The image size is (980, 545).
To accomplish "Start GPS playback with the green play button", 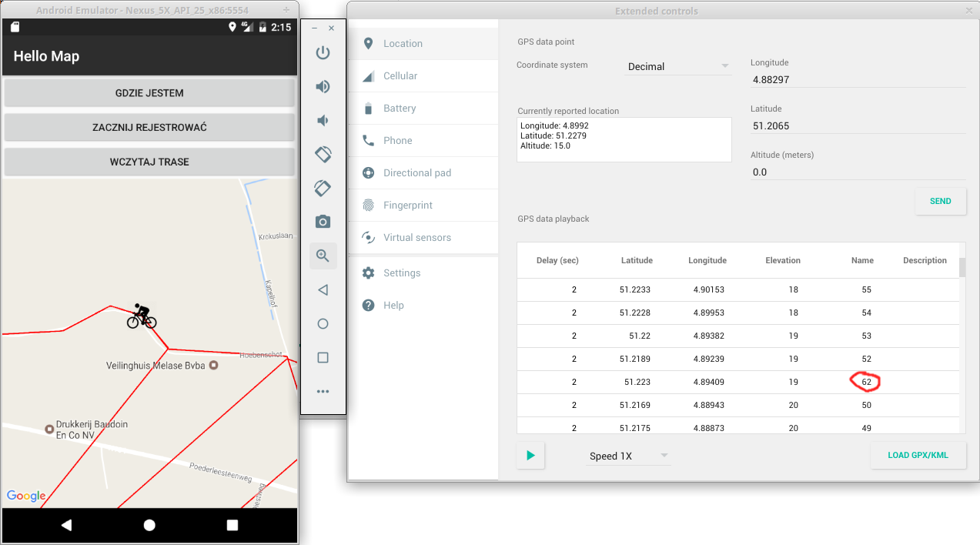I will point(530,455).
